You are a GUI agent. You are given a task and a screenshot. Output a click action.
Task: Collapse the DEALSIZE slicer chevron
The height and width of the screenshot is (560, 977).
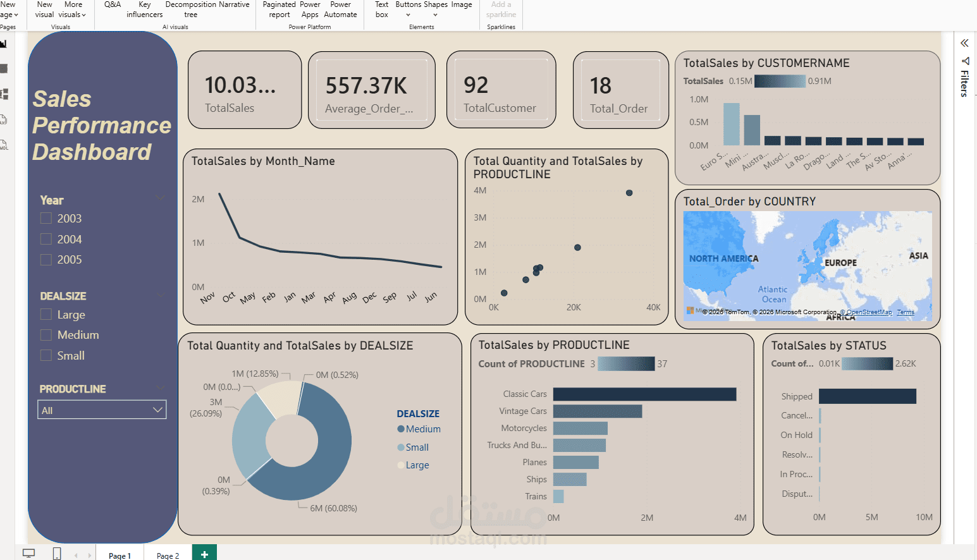coord(160,295)
